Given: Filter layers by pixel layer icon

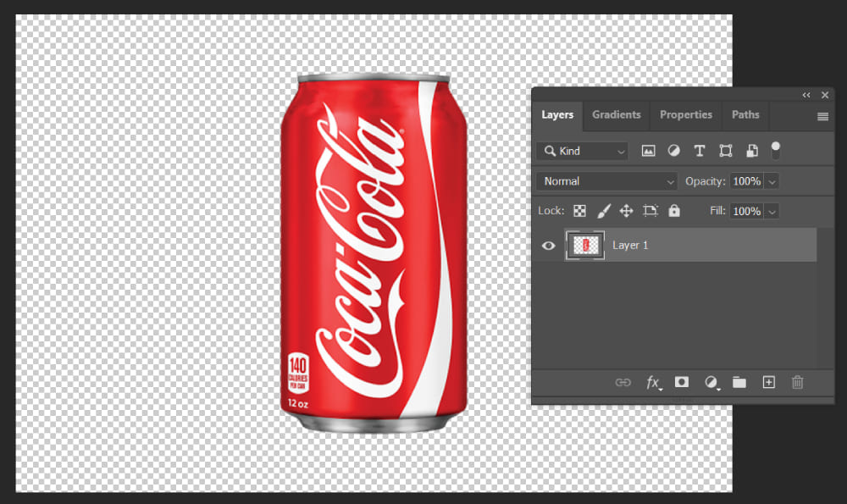Looking at the screenshot, I should [x=649, y=151].
